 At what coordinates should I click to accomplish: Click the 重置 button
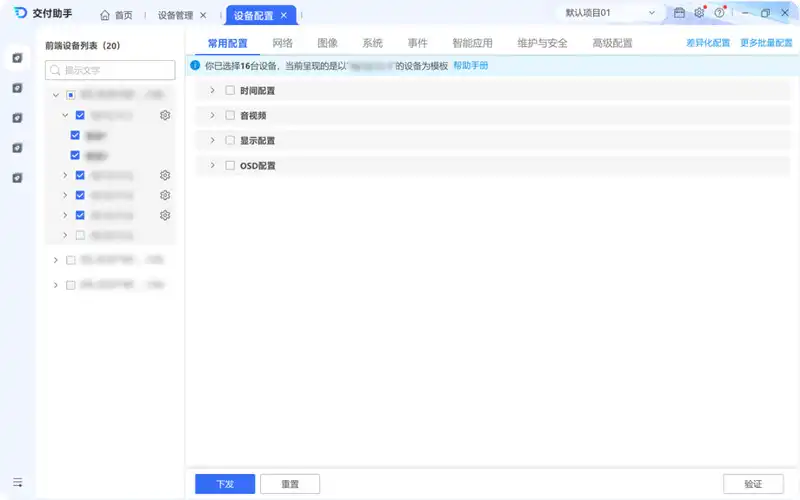point(290,484)
